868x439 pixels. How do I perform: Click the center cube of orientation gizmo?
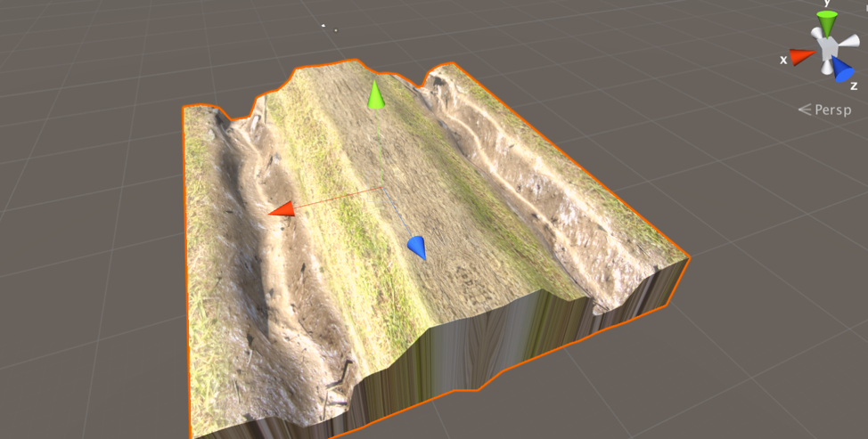pyautogui.click(x=827, y=49)
